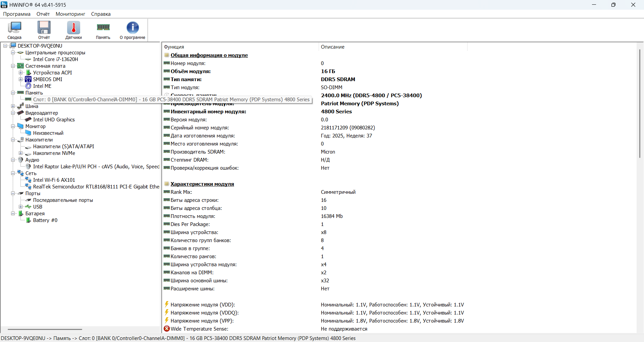The width and height of the screenshot is (644, 342).
Task: Click the Напряжение модуля (VPP) row label
Action: (x=202, y=321)
